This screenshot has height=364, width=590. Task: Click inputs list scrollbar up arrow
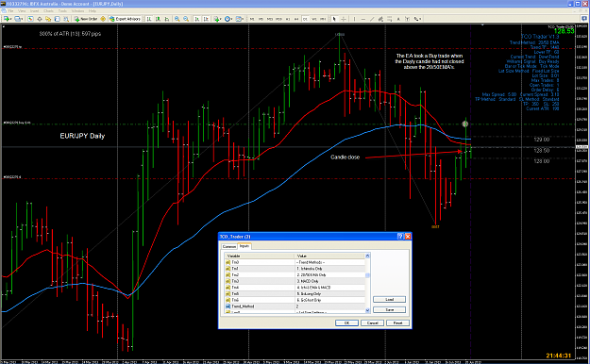click(367, 256)
